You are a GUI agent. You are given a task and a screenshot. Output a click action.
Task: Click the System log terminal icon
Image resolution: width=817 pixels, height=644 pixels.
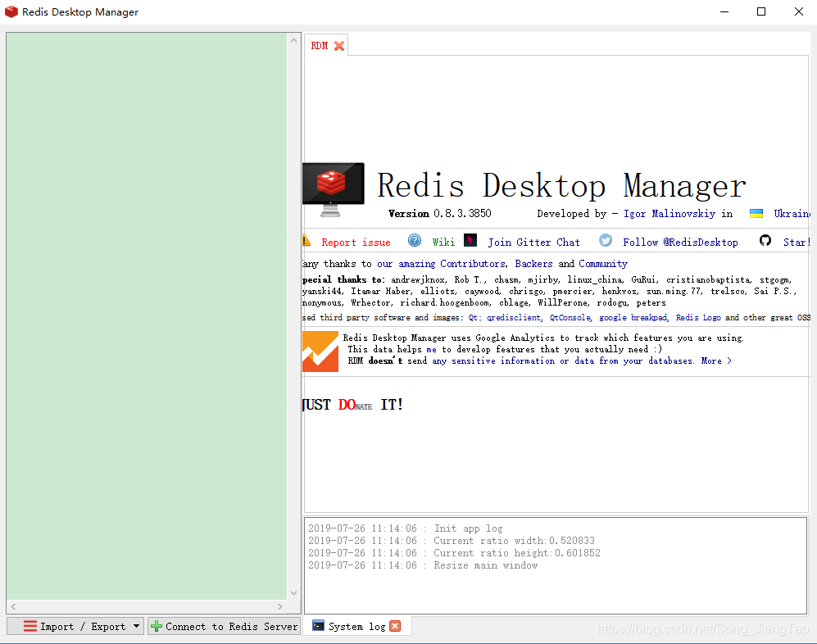tap(318, 626)
